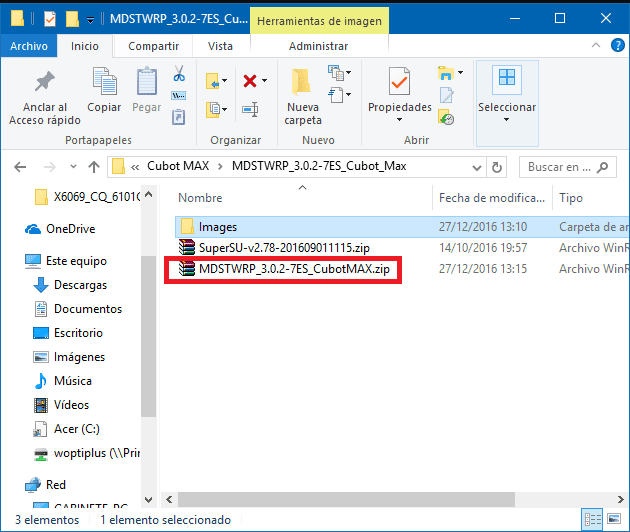Screen dimensions: 630x532
Task: Open the Copy to dropdown arrow
Action: (x=225, y=109)
